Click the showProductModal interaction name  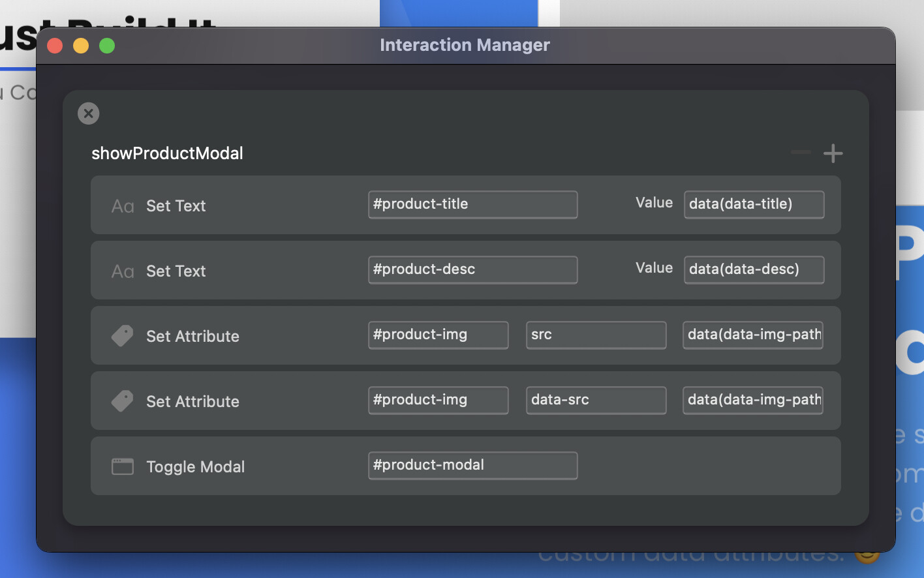pos(167,153)
